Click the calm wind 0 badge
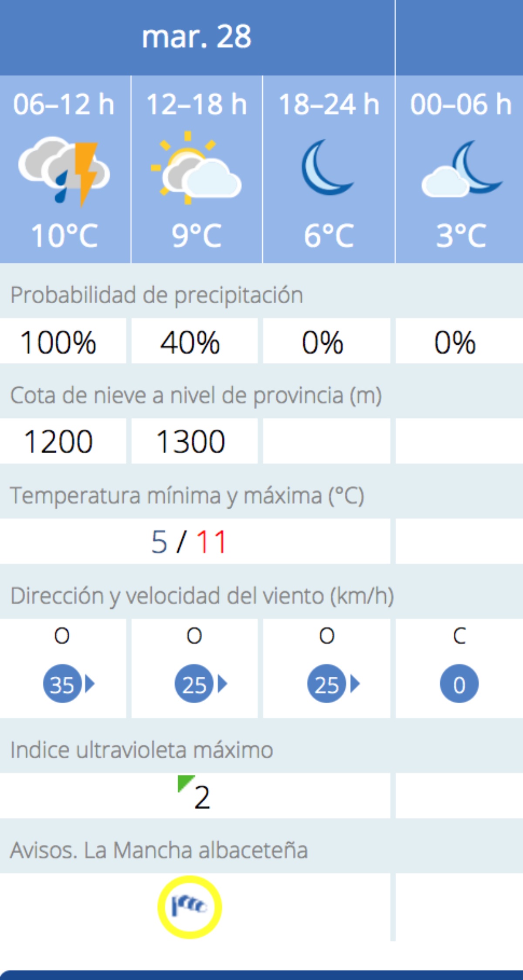This screenshot has height=980, width=523. [459, 684]
